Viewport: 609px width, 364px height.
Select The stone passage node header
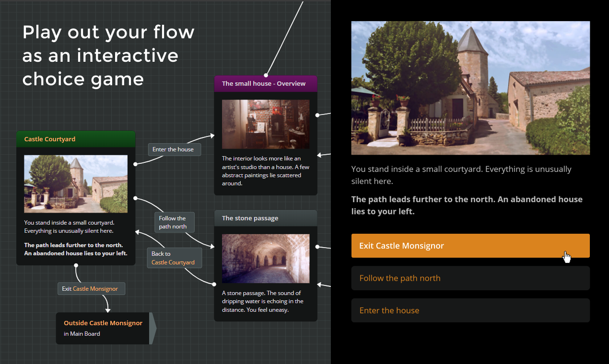click(266, 218)
